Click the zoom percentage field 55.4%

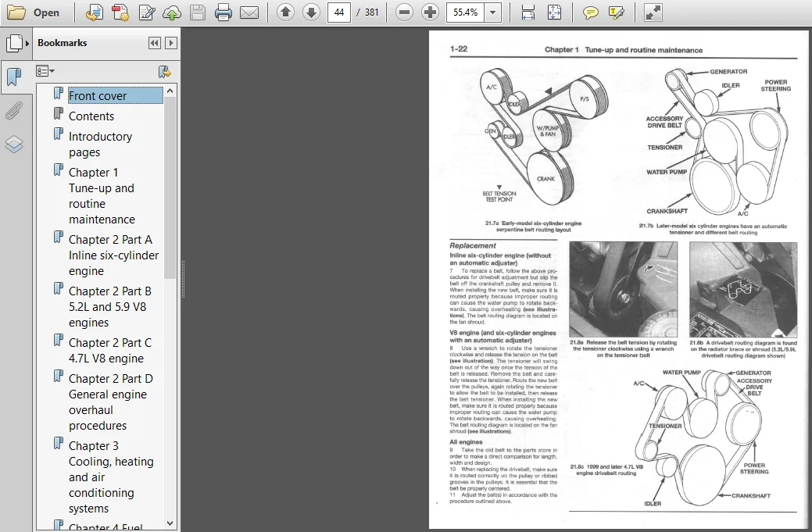point(466,12)
